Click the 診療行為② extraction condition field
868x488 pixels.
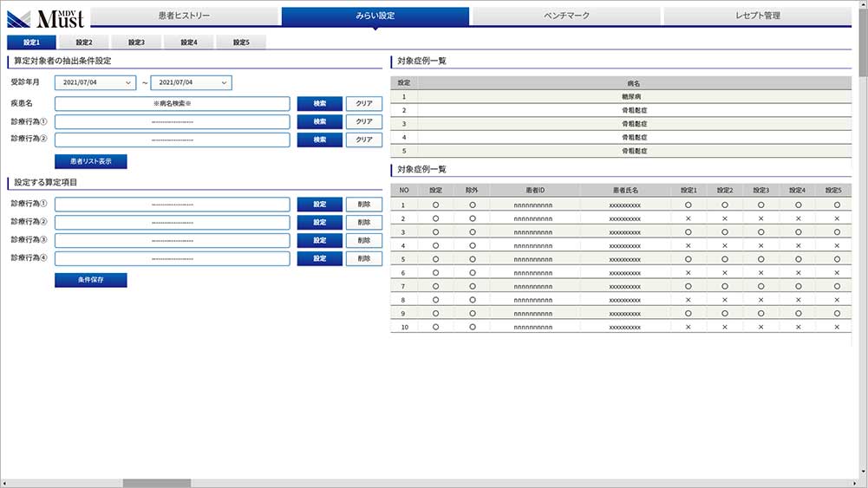(173, 140)
